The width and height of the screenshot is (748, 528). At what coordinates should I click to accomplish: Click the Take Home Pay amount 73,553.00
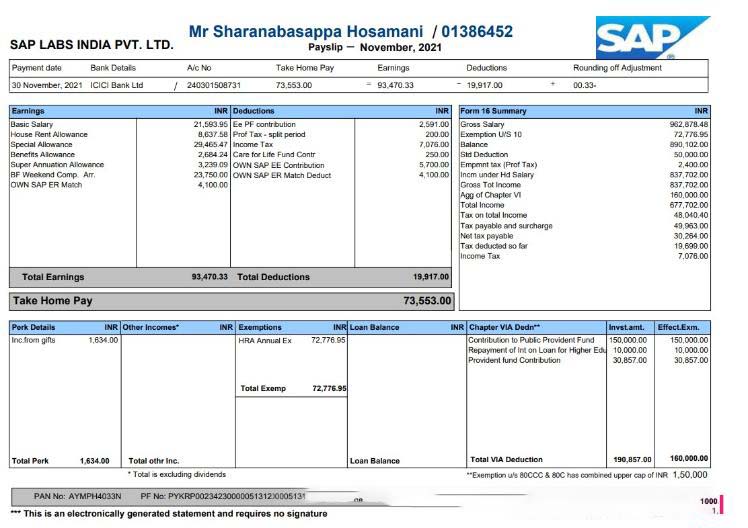(427, 300)
